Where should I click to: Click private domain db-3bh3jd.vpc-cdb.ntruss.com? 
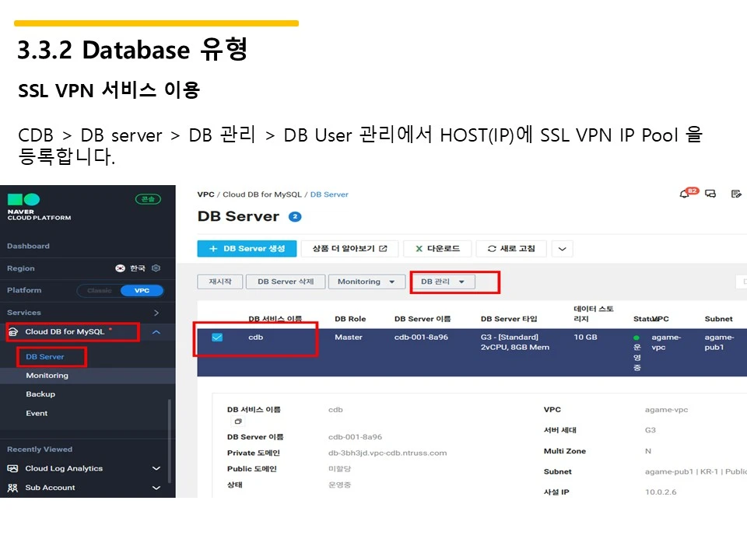pyautogui.click(x=388, y=453)
